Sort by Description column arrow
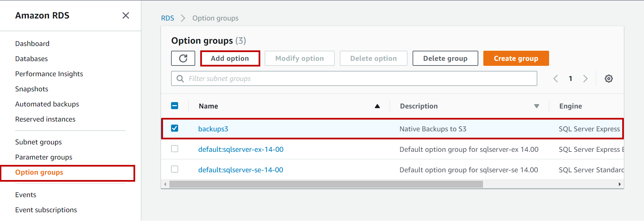This screenshot has width=644, height=224. click(536, 106)
